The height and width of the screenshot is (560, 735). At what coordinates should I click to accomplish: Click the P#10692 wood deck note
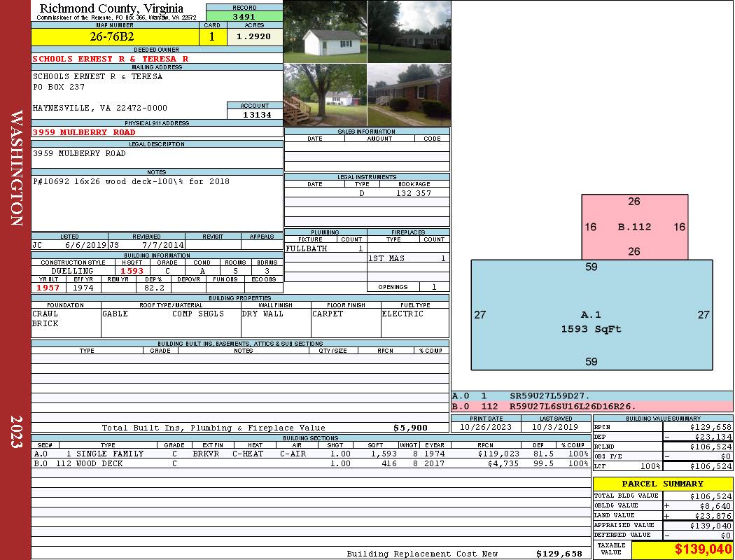132,181
